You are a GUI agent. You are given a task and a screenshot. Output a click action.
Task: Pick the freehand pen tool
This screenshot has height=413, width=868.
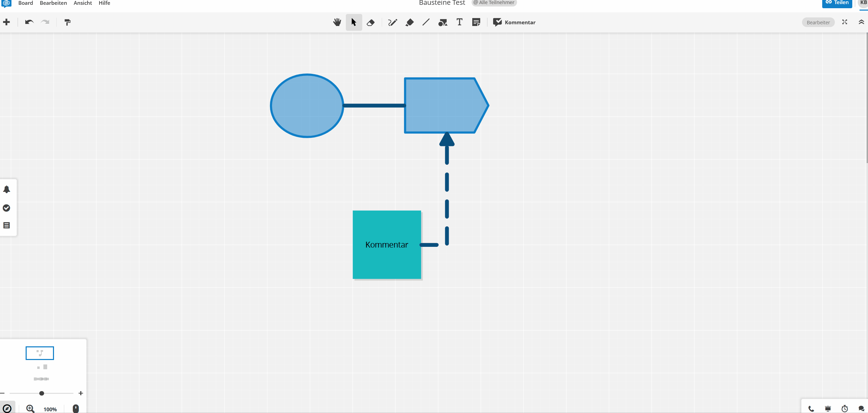tap(392, 23)
